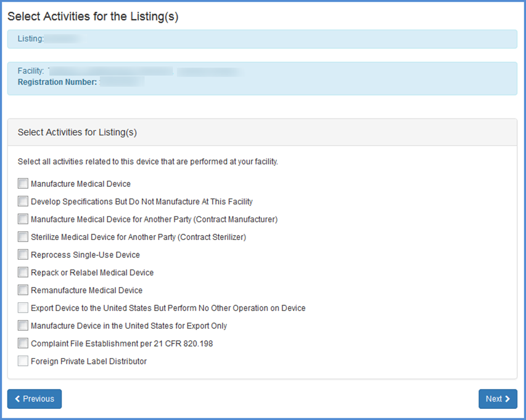Check the Manufacture Medical Device checkbox

[23, 183]
